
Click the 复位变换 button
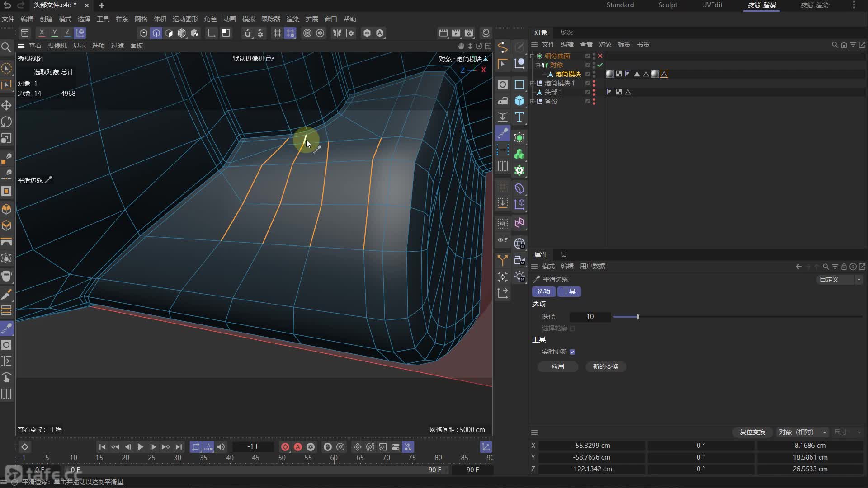[752, 432]
